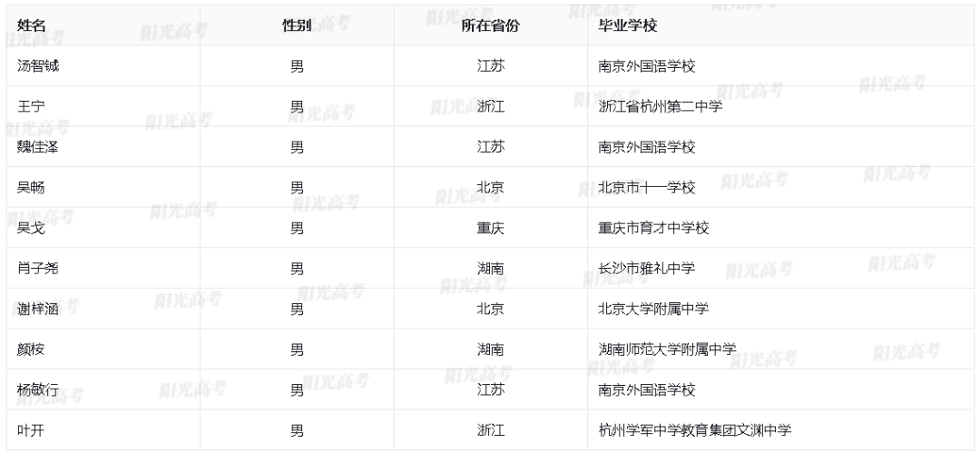980x453 pixels.
Task: Click the 男 cell in 肖子尧's row
Action: 297,269
